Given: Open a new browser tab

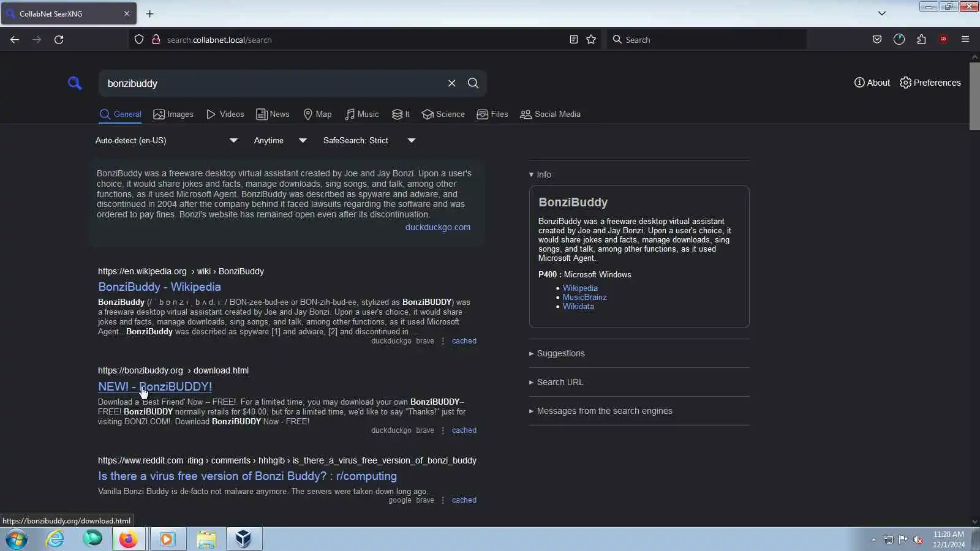Looking at the screenshot, I should [x=149, y=13].
